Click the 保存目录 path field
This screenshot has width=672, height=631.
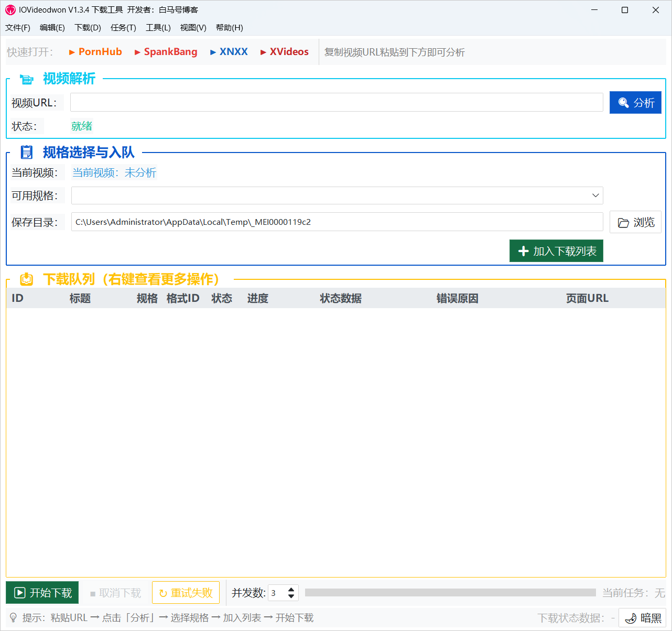tap(337, 222)
